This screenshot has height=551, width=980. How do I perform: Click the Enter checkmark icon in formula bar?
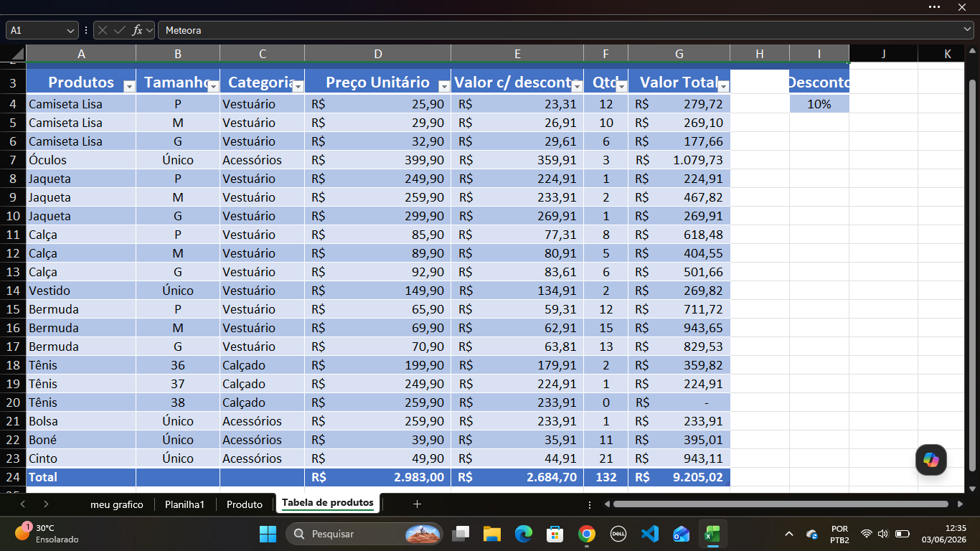click(120, 30)
